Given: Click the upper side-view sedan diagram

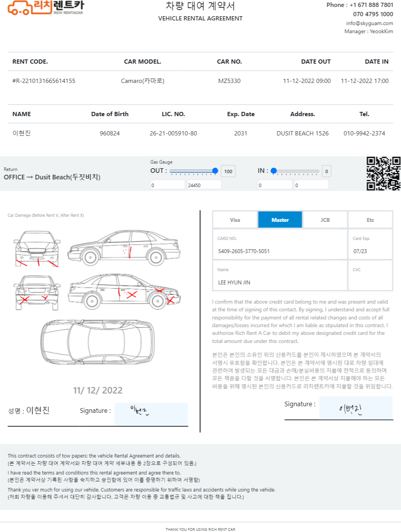Looking at the screenshot, I should pyautogui.click(x=124, y=247).
